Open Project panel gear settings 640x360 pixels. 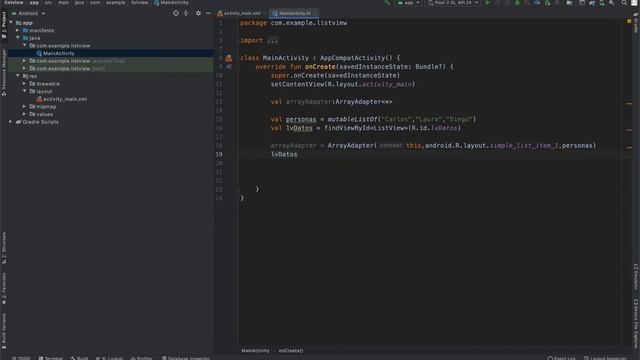[x=198, y=13]
